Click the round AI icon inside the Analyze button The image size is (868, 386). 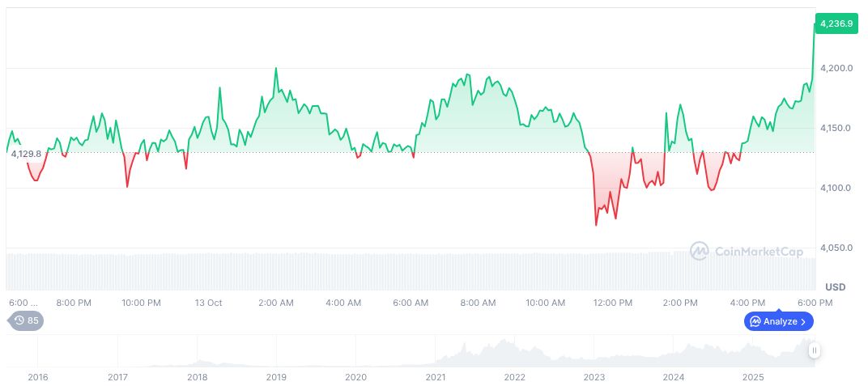coord(755,321)
